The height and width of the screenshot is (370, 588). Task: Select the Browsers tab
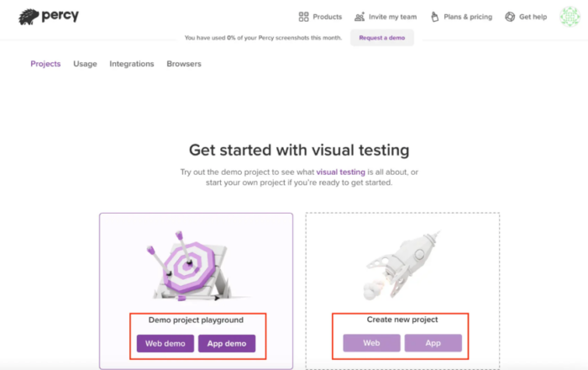[x=184, y=64]
